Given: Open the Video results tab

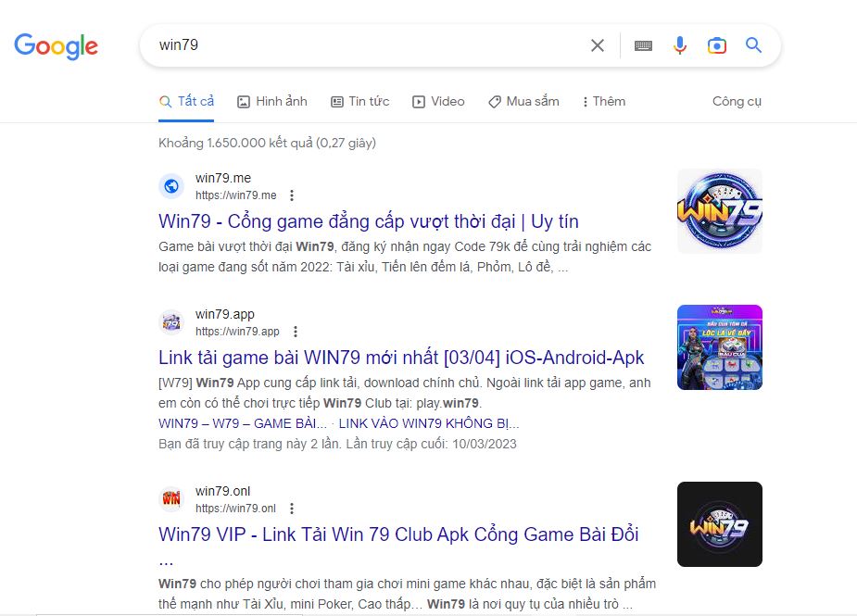Looking at the screenshot, I should click(x=438, y=101).
